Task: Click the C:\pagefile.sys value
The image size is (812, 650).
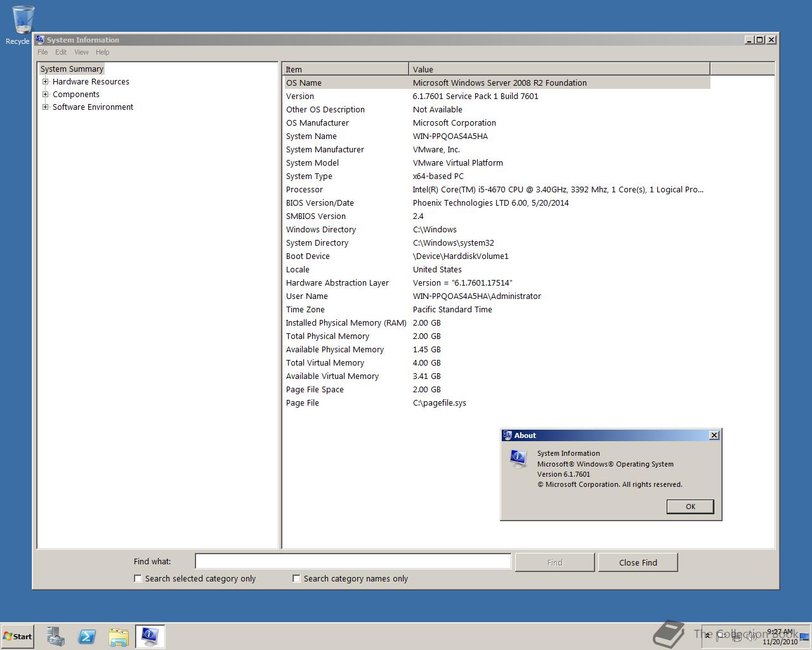Action: tap(439, 402)
